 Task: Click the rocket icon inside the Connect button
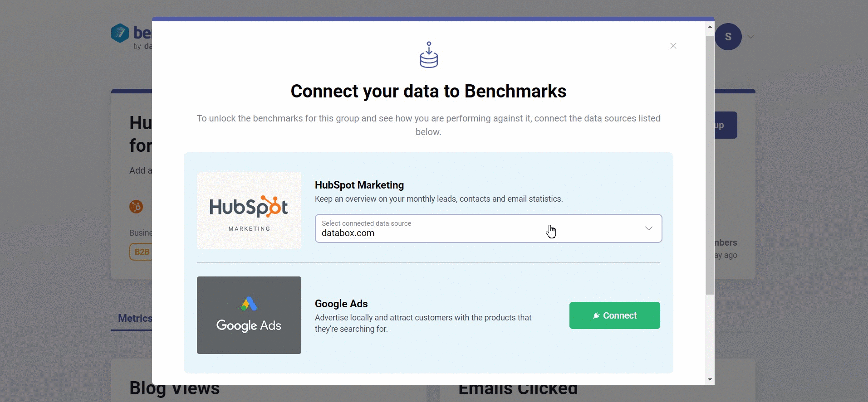pyautogui.click(x=596, y=315)
